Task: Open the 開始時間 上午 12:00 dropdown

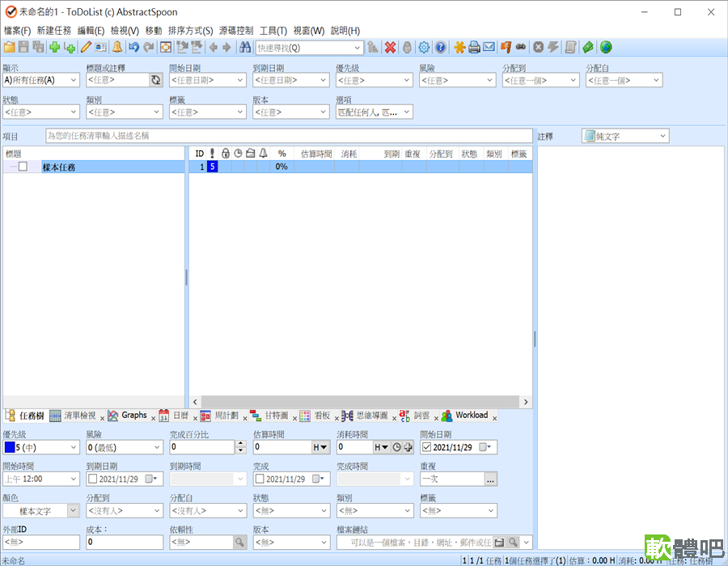Action: point(41,479)
